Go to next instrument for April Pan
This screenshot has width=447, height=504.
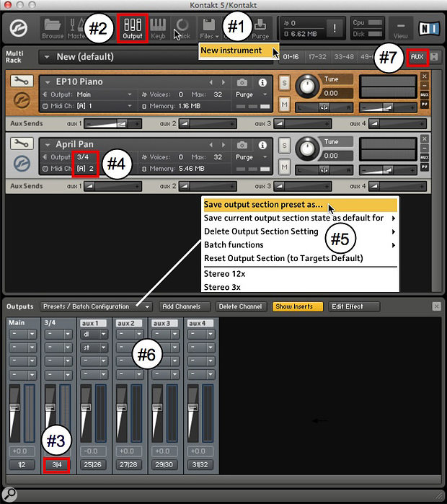click(x=223, y=145)
